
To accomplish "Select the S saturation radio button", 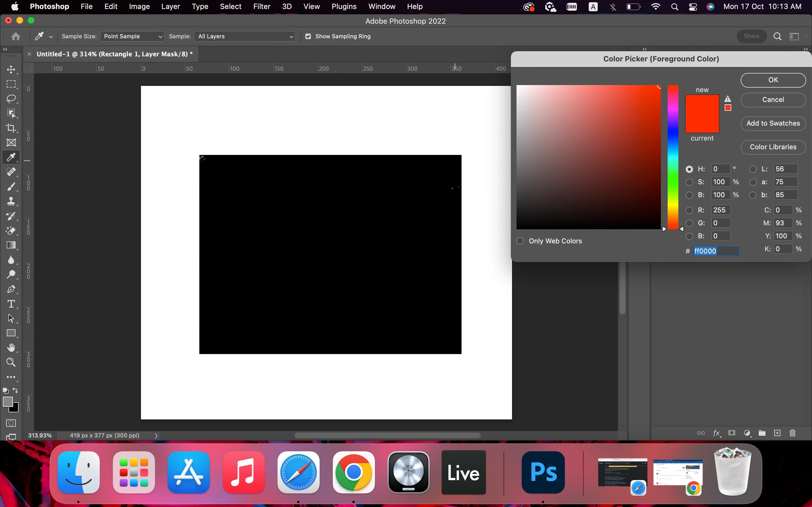I will coord(689,182).
